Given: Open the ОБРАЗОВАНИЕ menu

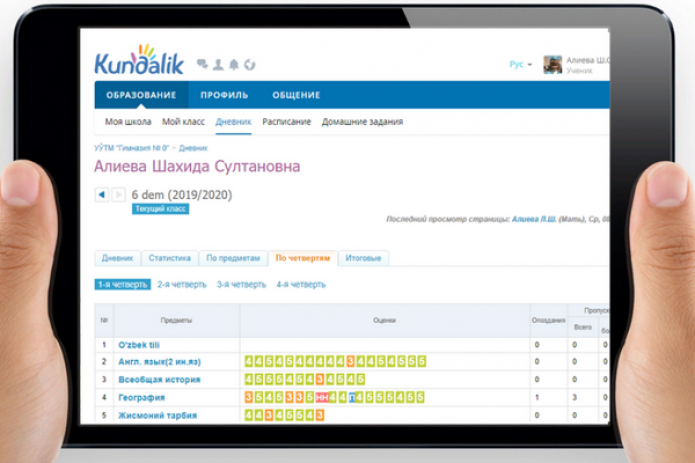Looking at the screenshot, I should point(141,95).
